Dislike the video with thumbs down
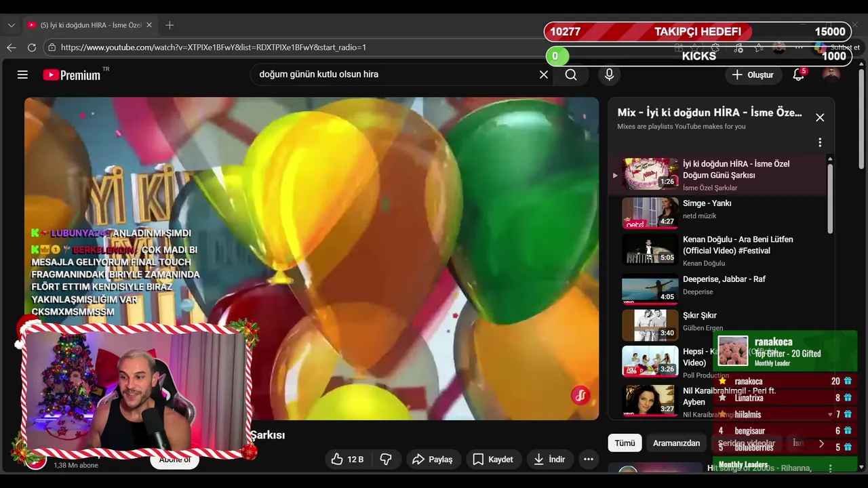Image resolution: width=868 pixels, height=488 pixels. pyautogui.click(x=386, y=459)
